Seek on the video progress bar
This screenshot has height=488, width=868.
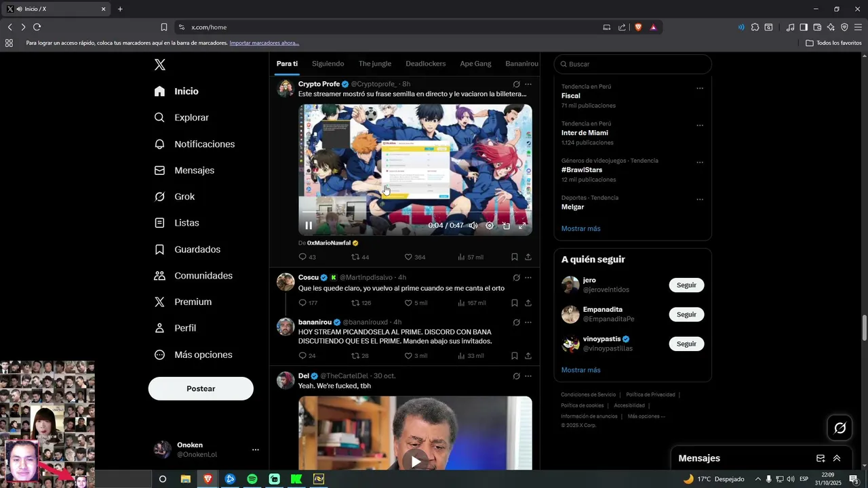click(415, 211)
